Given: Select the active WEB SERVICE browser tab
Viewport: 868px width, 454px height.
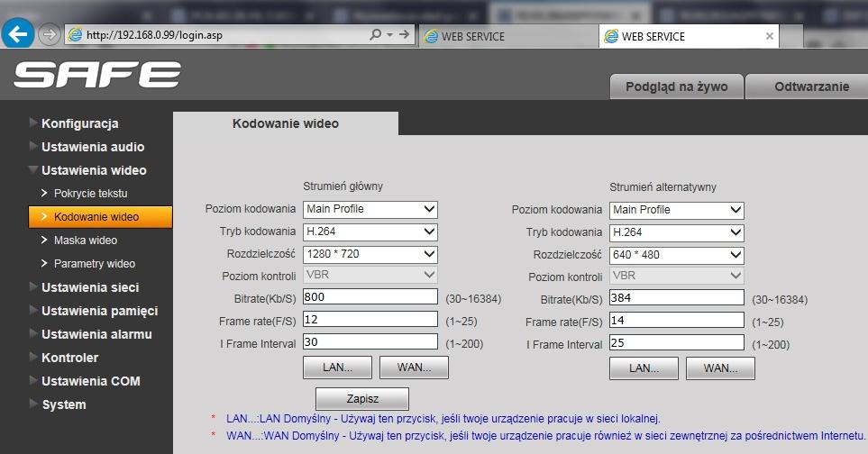Looking at the screenshot, I should (689, 37).
